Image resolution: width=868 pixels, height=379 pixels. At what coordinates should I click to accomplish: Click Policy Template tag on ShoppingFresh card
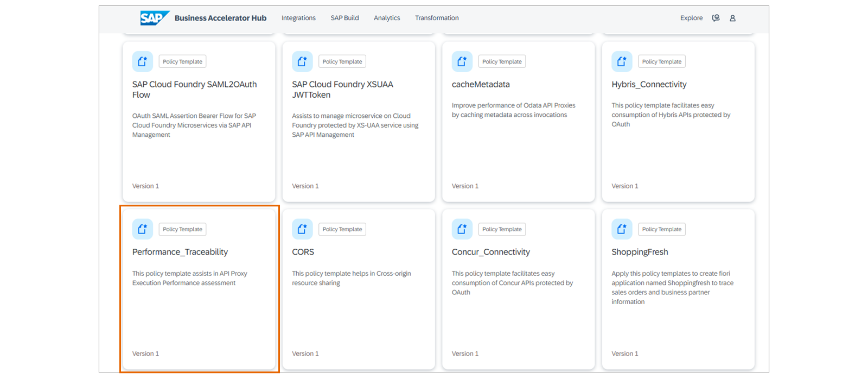coord(662,229)
